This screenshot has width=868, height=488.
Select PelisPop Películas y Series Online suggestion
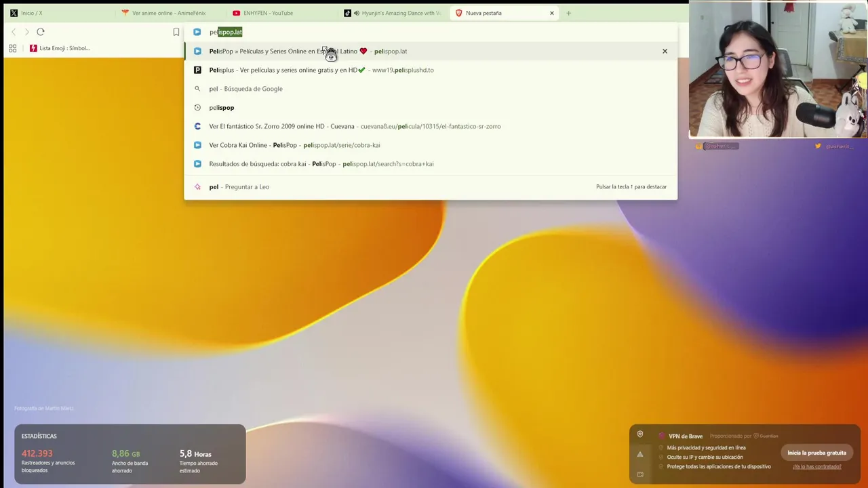click(431, 51)
